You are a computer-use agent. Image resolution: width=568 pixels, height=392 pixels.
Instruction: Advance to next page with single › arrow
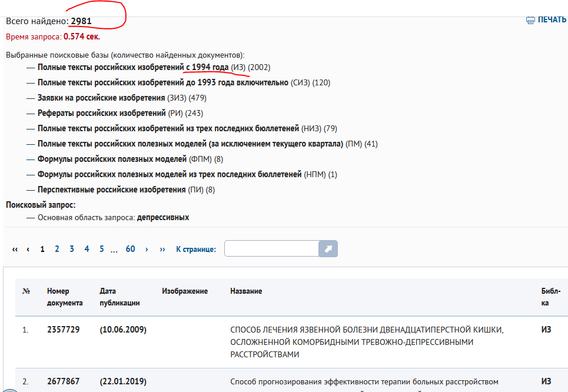tap(147, 249)
